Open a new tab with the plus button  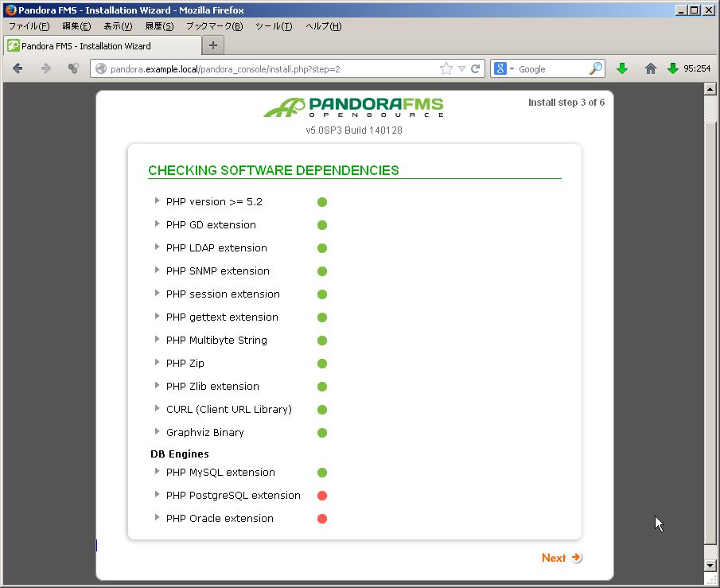tap(213, 45)
